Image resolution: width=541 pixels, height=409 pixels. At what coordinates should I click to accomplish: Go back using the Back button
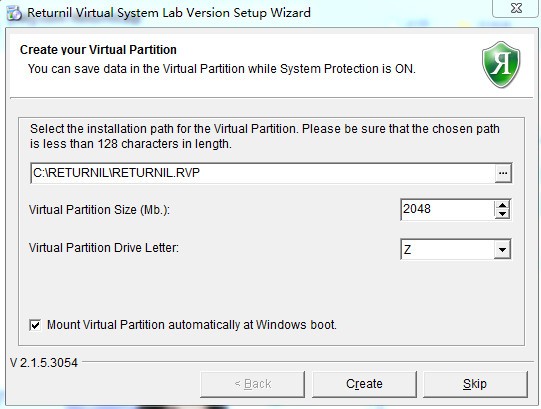pos(253,384)
